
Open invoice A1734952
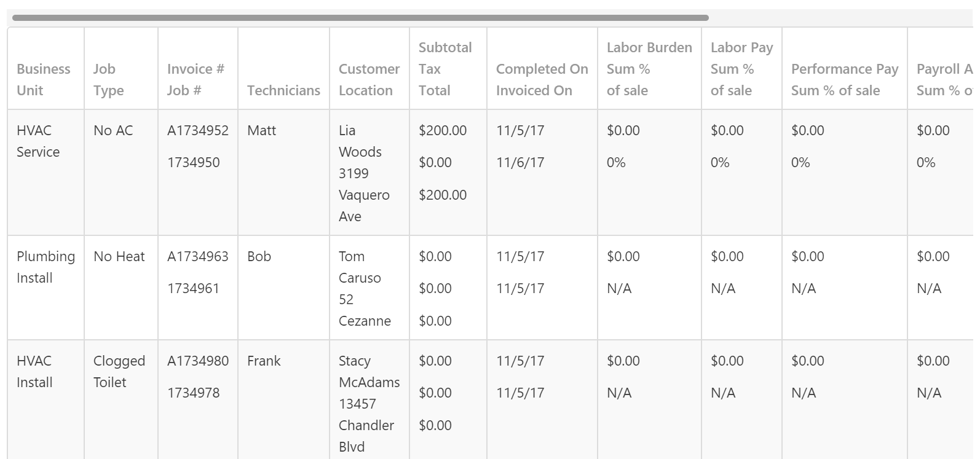pos(198,130)
